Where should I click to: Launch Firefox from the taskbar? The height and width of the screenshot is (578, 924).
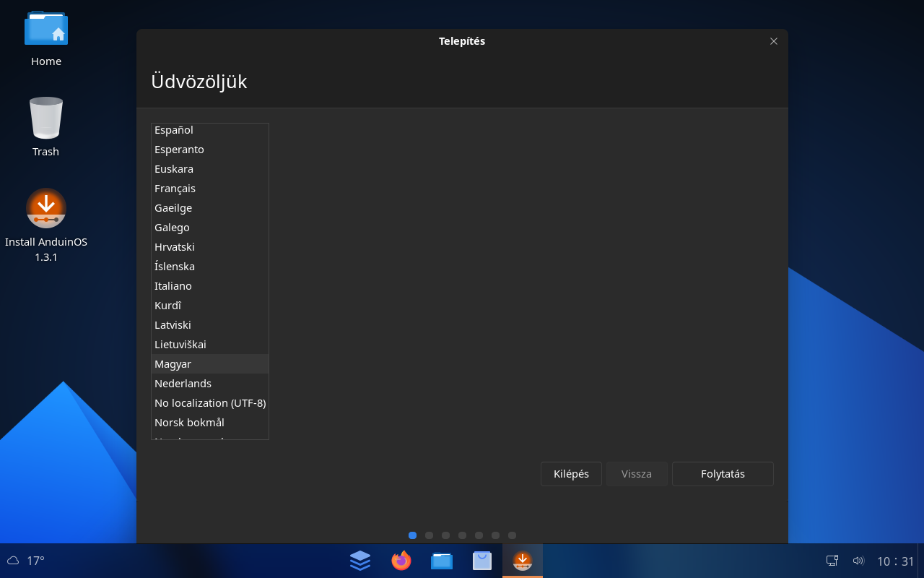[x=401, y=561]
